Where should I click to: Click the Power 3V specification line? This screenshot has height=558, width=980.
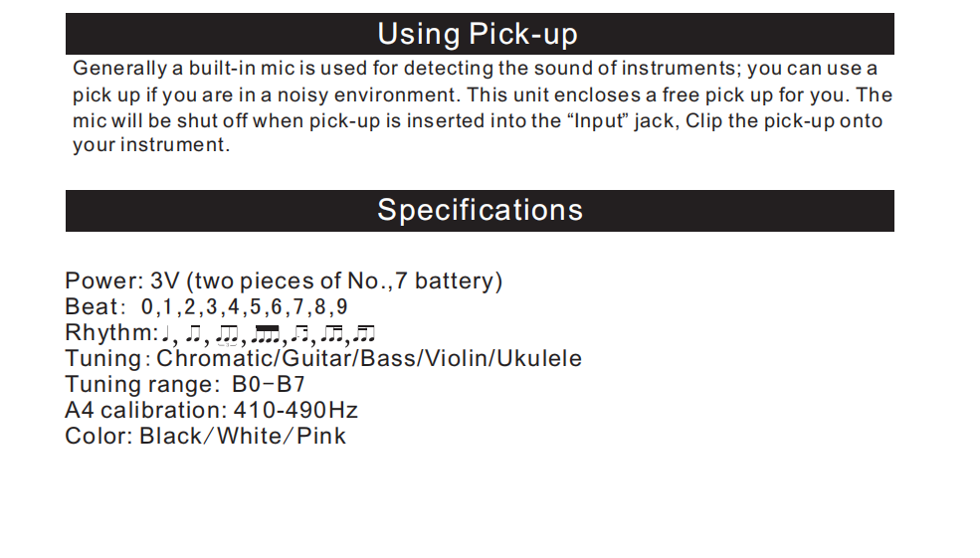tap(284, 281)
